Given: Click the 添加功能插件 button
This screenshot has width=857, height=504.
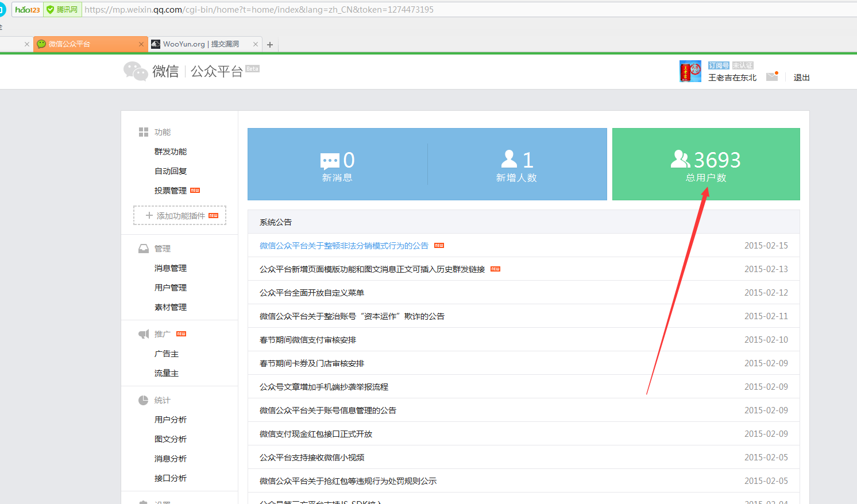Looking at the screenshot, I should 180,215.
